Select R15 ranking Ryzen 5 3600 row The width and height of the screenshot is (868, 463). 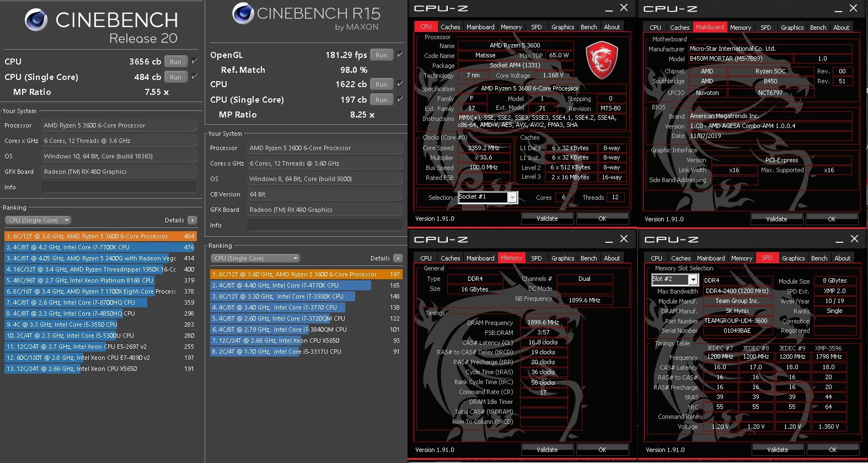[x=306, y=274]
